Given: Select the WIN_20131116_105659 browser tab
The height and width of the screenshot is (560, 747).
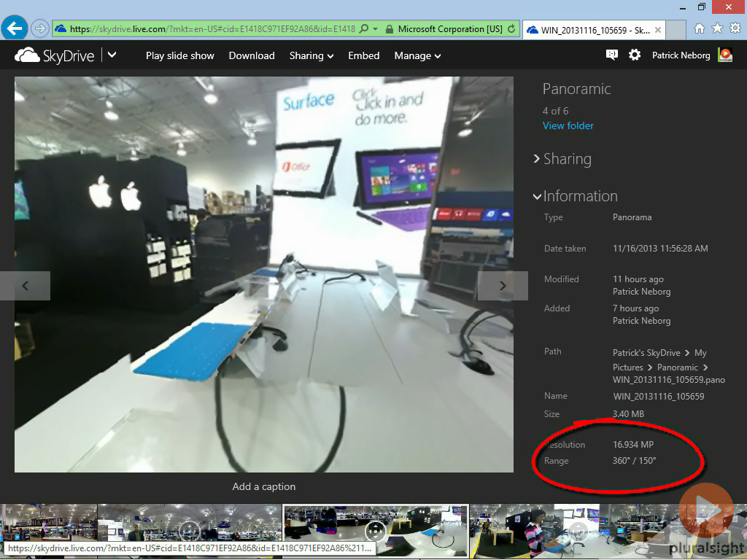Looking at the screenshot, I should pyautogui.click(x=594, y=30).
